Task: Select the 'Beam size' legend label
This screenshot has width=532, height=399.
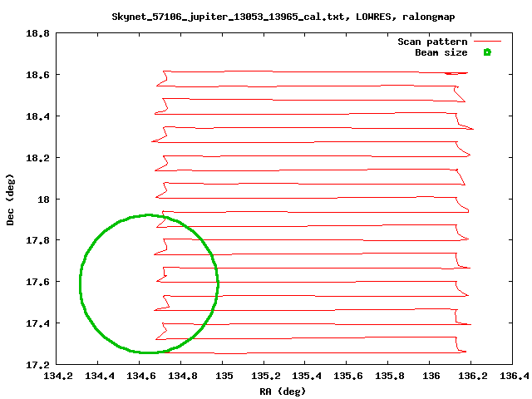Action: tap(441, 52)
